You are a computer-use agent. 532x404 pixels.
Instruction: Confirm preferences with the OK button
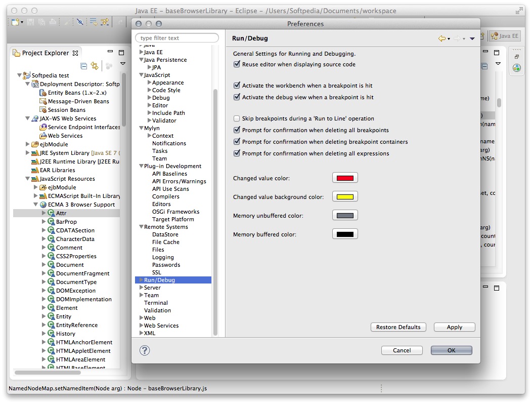pos(451,350)
